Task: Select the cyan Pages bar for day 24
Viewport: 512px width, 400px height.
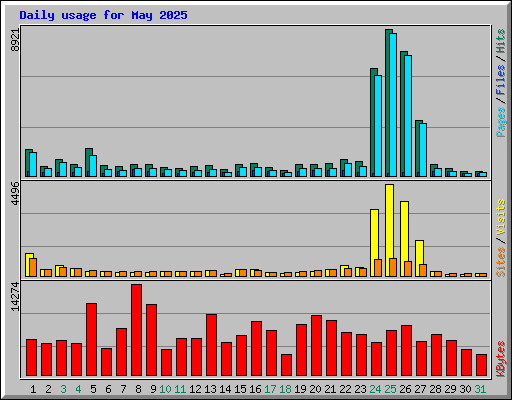Action: [378, 126]
